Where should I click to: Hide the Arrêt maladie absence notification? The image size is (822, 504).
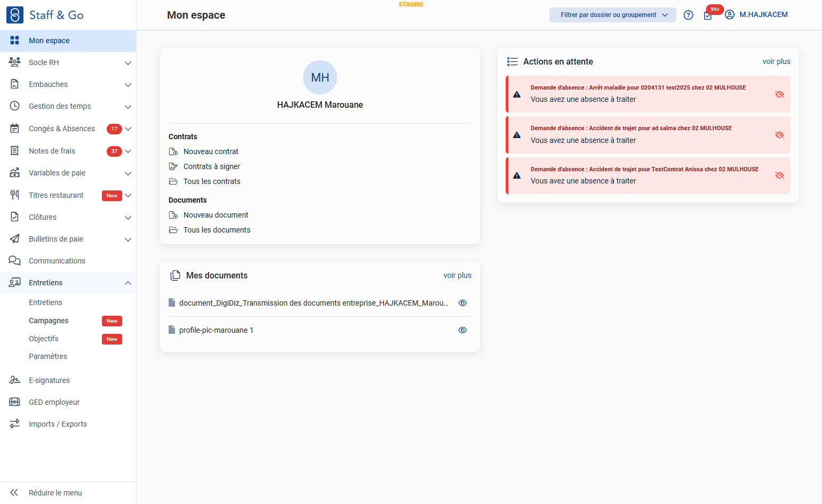(779, 94)
